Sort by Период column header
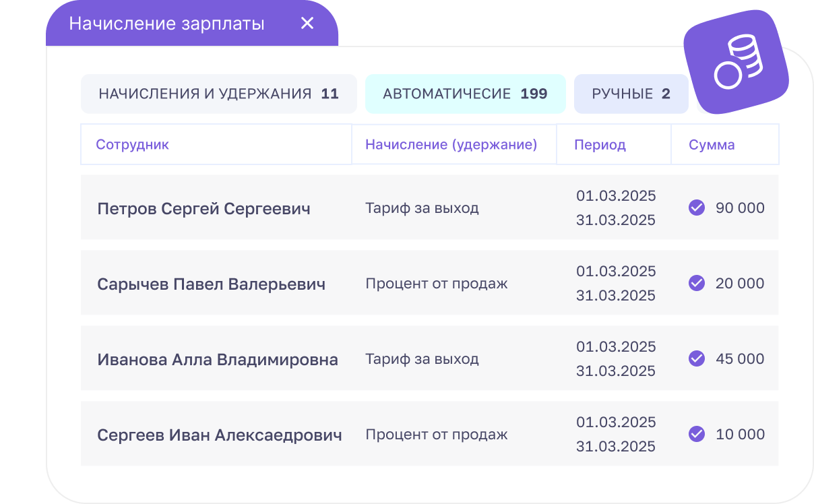 600,144
